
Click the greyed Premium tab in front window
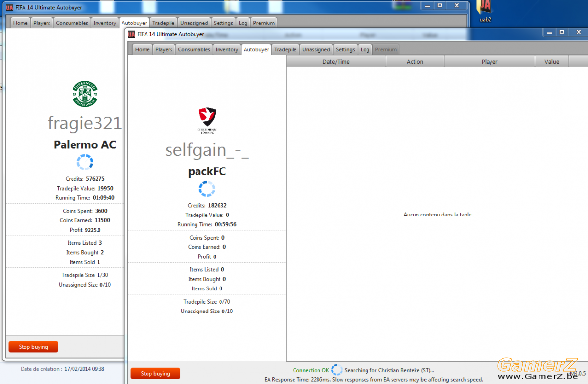[x=386, y=49]
